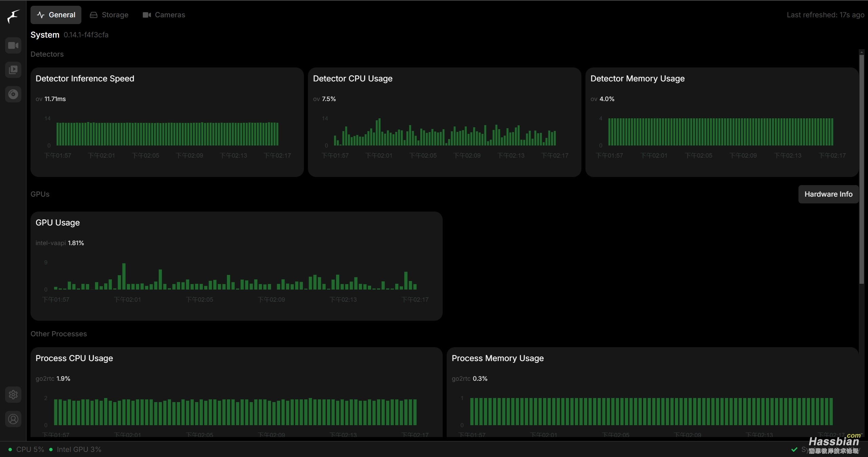
Task: Click the GPUs section heading
Action: 40,194
